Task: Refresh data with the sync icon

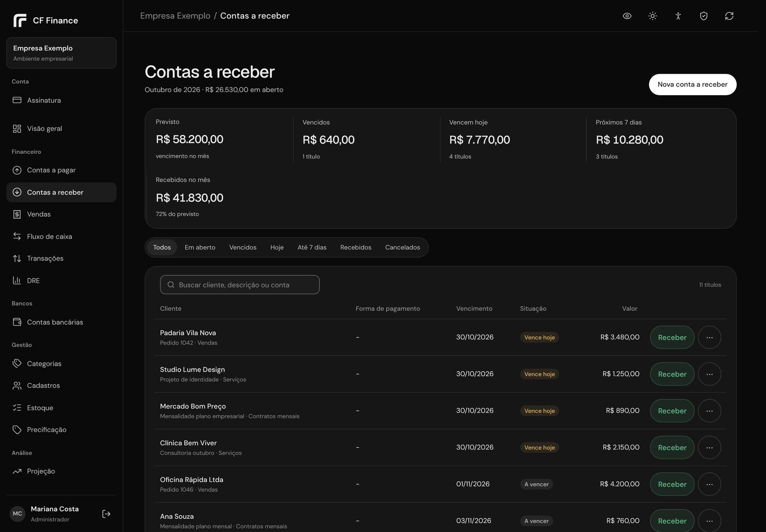Action: pyautogui.click(x=729, y=16)
